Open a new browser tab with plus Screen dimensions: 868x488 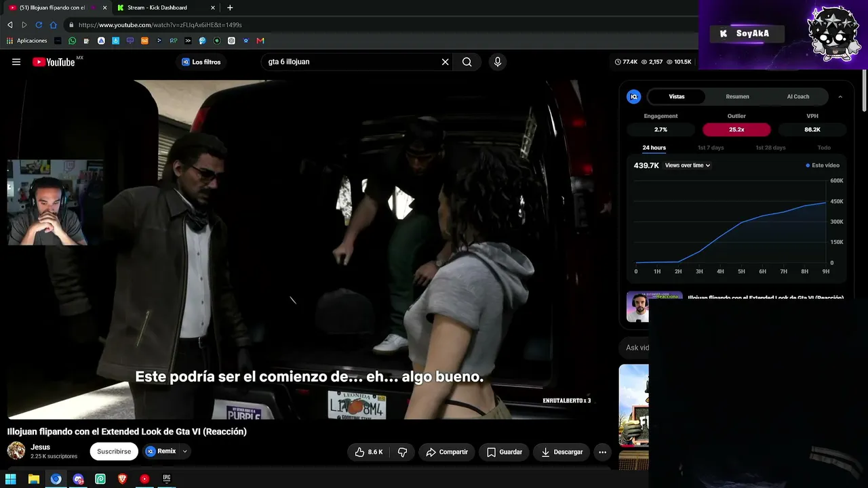(230, 7)
